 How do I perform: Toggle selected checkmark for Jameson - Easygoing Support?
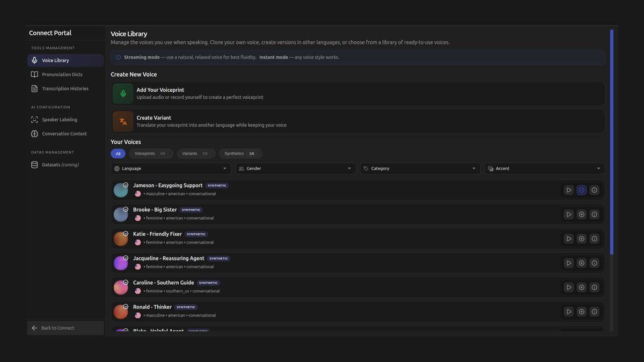582,190
